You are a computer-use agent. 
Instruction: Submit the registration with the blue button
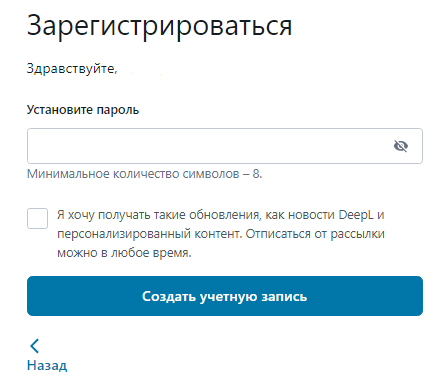225,296
